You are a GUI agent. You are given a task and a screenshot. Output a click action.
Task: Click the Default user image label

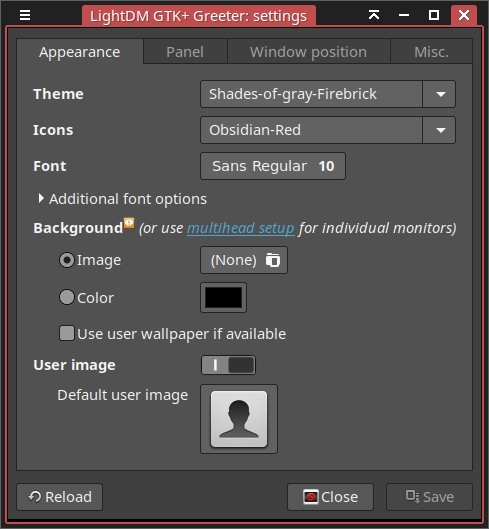(123, 395)
